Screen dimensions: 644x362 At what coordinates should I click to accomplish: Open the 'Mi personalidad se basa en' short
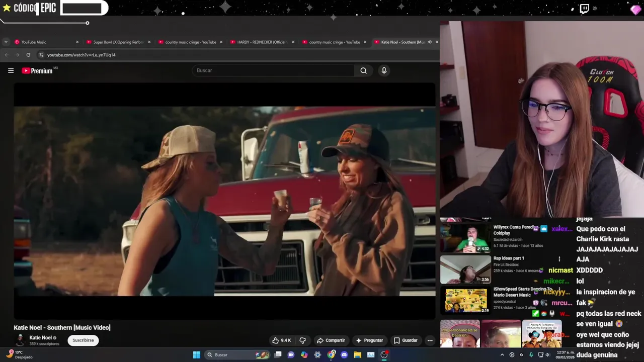coord(460,334)
